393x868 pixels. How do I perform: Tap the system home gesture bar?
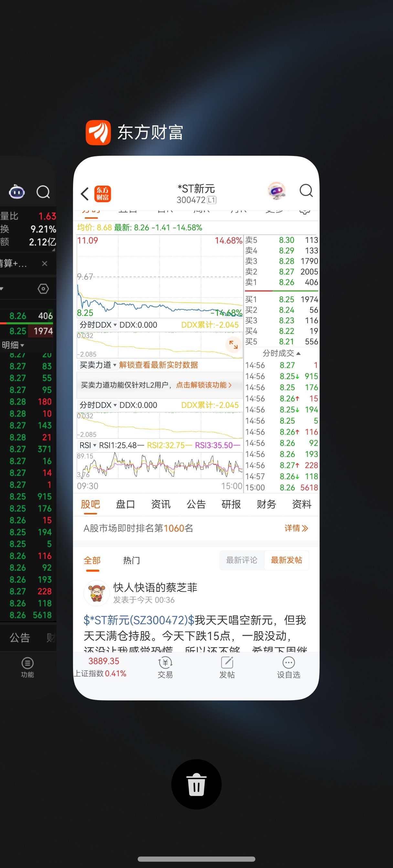[196, 859]
